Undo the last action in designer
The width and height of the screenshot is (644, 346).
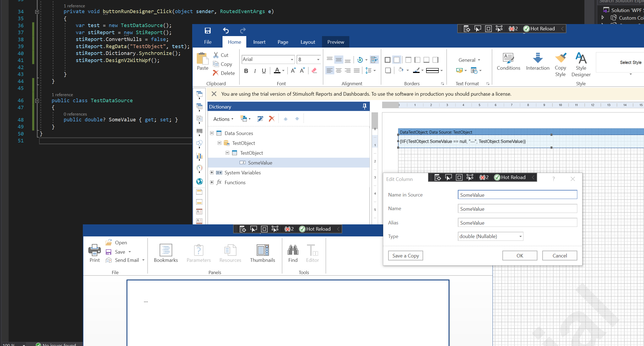coord(226,30)
